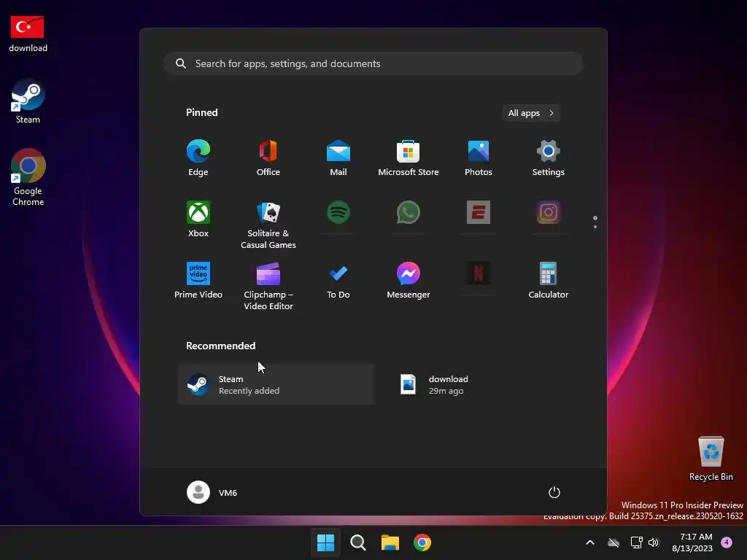This screenshot has width=747, height=560.
Task: Launch the Xbox app
Action: pyautogui.click(x=198, y=219)
